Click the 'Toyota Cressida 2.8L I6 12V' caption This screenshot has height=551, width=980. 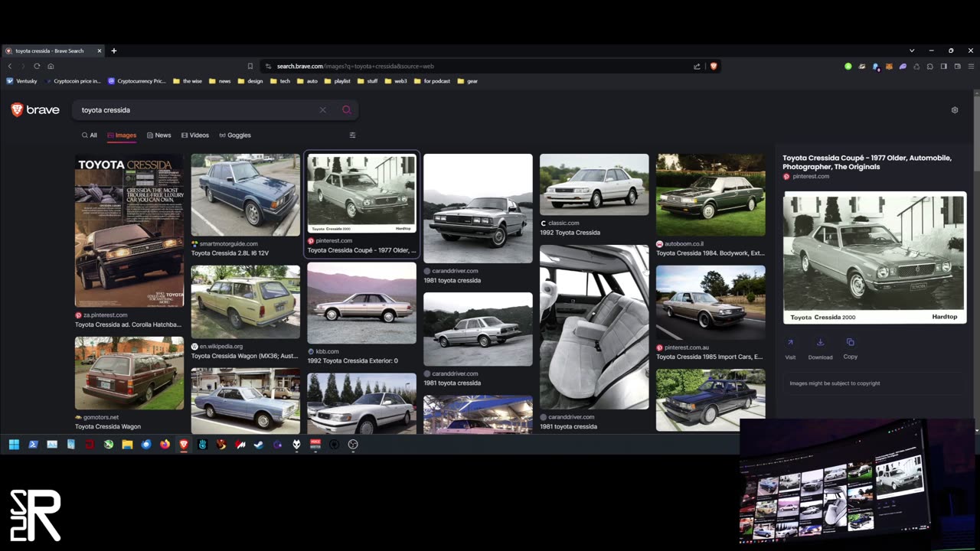230,253
